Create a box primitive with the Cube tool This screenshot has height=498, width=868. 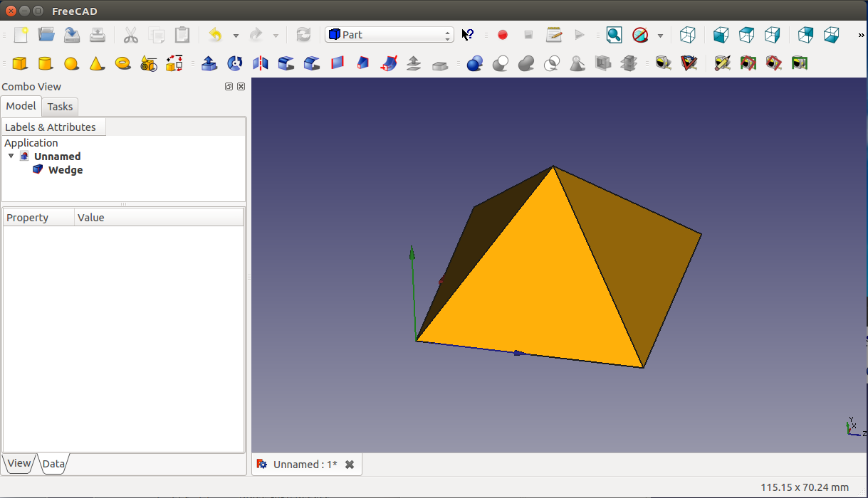coord(20,63)
